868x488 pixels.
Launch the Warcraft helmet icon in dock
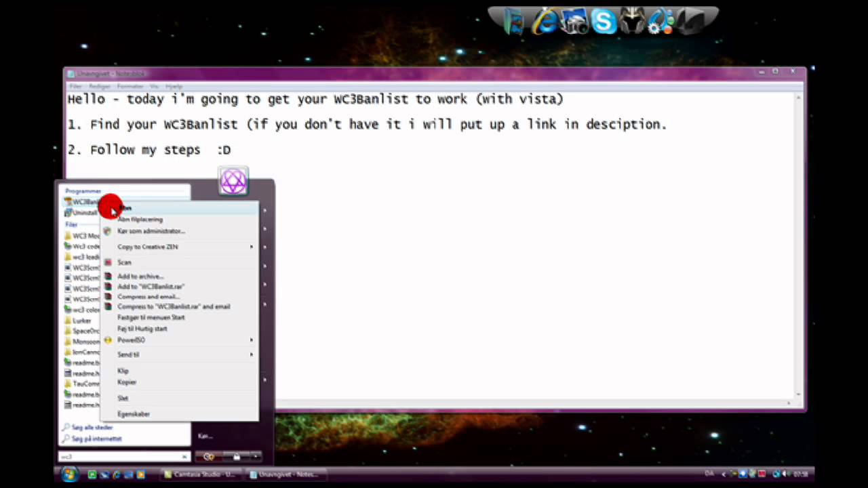pyautogui.click(x=632, y=22)
